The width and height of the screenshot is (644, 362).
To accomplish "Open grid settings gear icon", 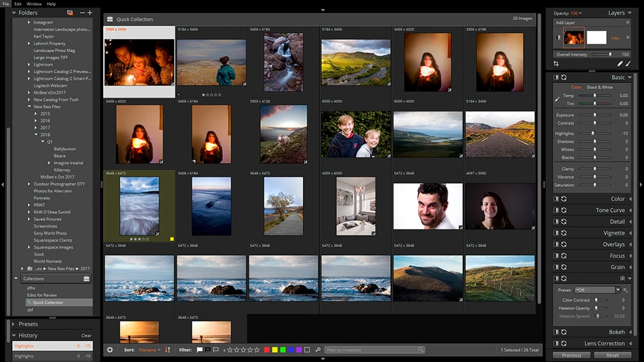I will tap(110, 350).
